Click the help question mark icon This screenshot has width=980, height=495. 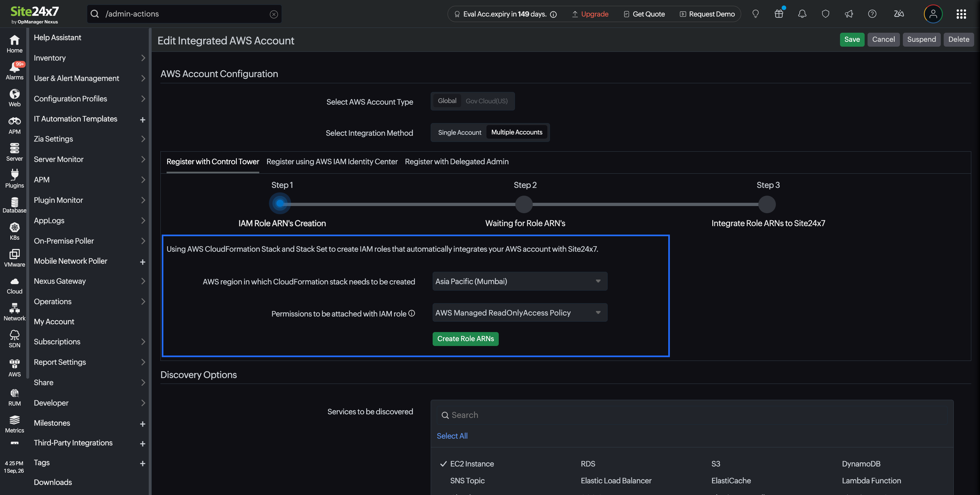[x=872, y=14]
